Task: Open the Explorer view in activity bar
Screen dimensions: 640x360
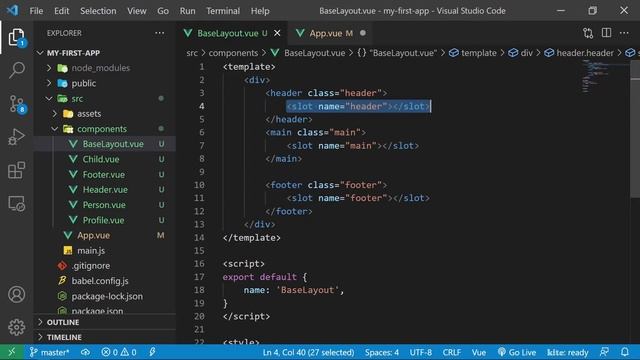Action: 16,37
